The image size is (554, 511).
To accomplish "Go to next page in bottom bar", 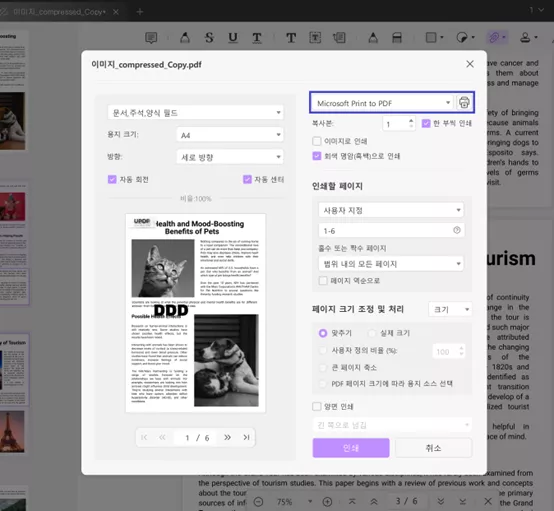I will 441,501.
